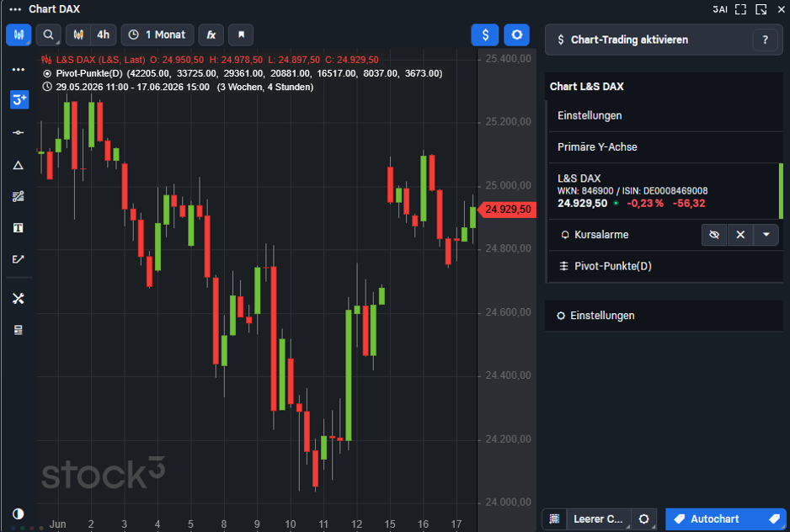Click the 25.000,00 price axis label

tap(508, 185)
